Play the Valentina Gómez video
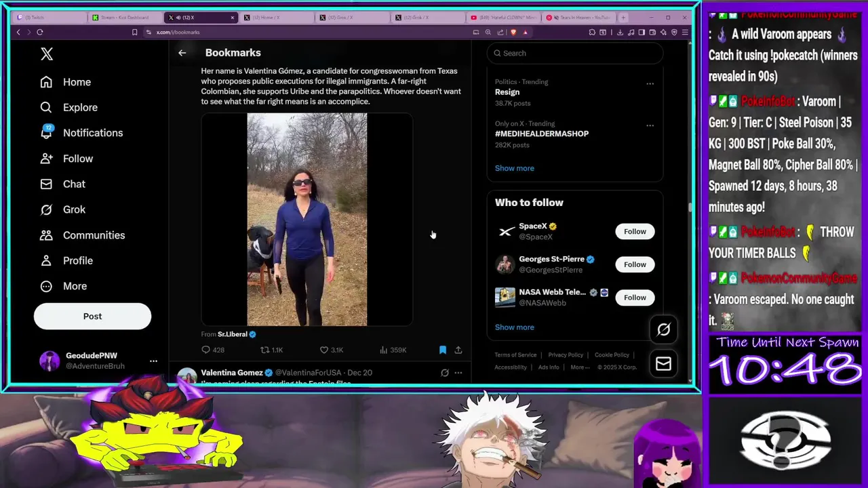This screenshot has height=488, width=868. pos(307,220)
